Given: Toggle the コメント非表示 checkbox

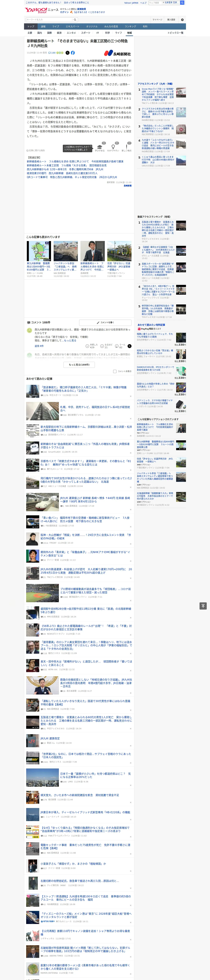Looking at the screenshot, I should 115,371.
